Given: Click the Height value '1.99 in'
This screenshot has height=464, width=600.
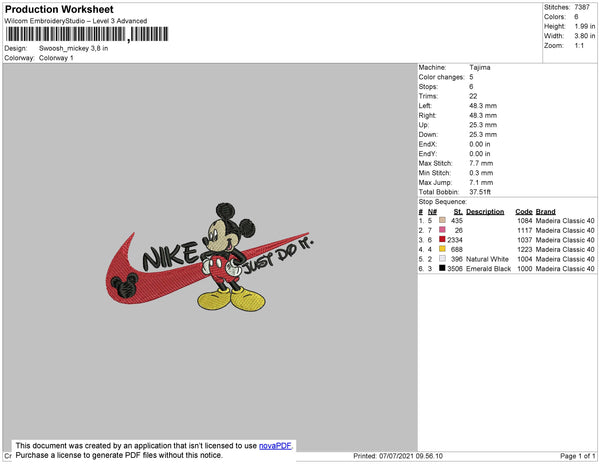Looking at the screenshot, I should (x=584, y=26).
